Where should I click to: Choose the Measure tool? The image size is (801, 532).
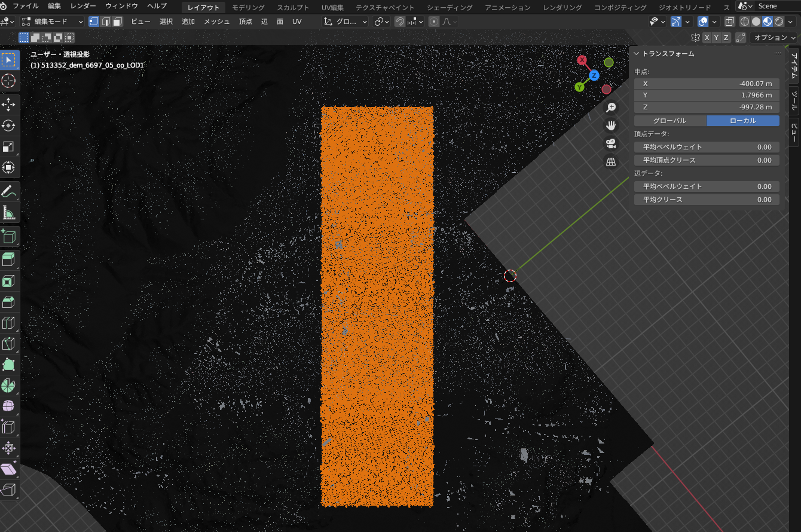point(9,213)
